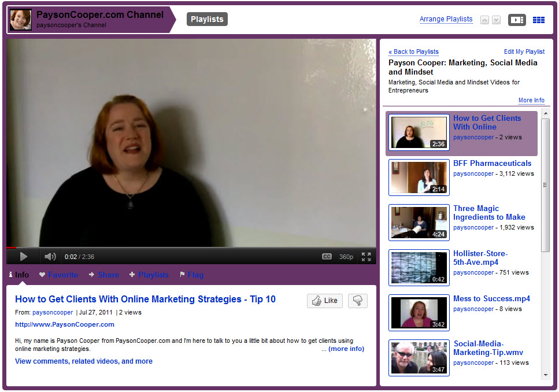
Task: Open How to Get Clients thumbnail
Action: coord(419,132)
